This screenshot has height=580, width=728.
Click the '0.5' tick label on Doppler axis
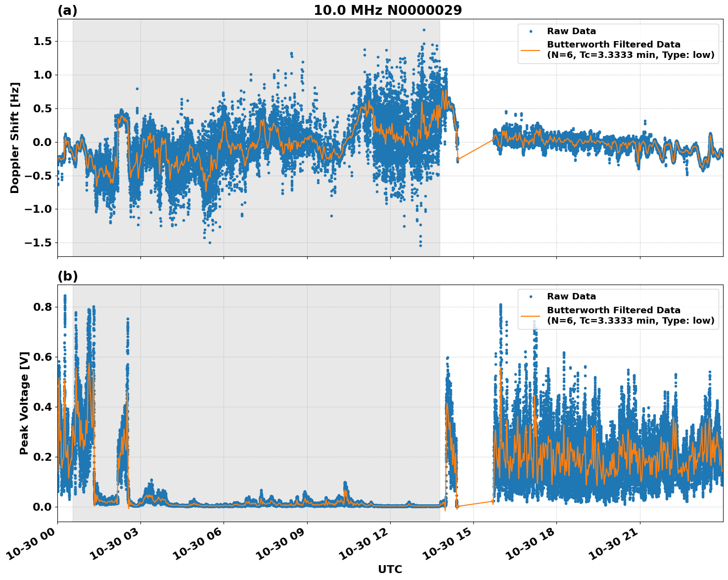click(x=43, y=108)
